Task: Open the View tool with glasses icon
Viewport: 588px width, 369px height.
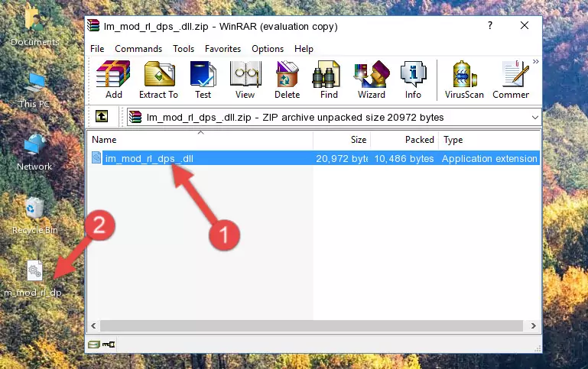Action: point(245,79)
